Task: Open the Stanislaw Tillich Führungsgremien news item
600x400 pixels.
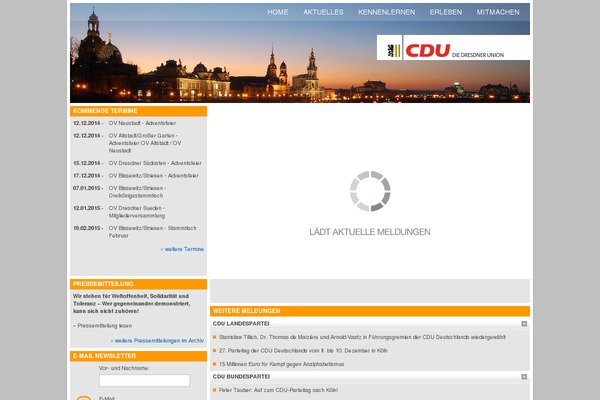Action: click(x=362, y=337)
